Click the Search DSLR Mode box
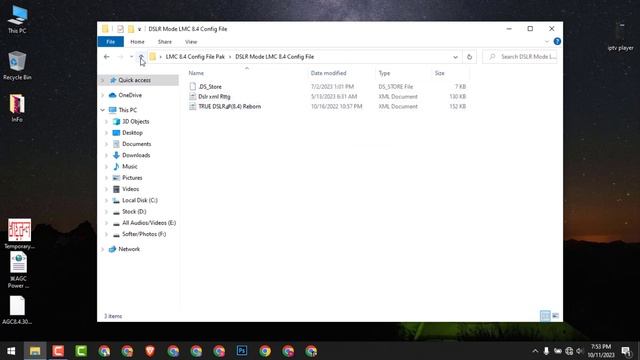The width and height of the screenshot is (640, 360). [521, 57]
